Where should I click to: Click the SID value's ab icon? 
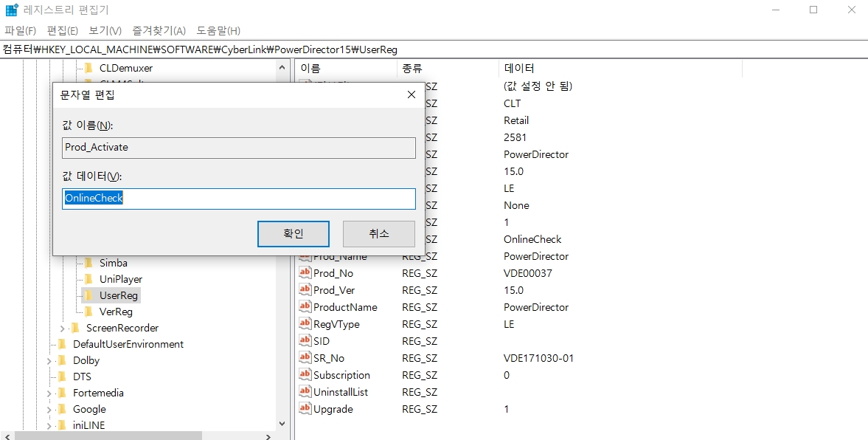305,341
